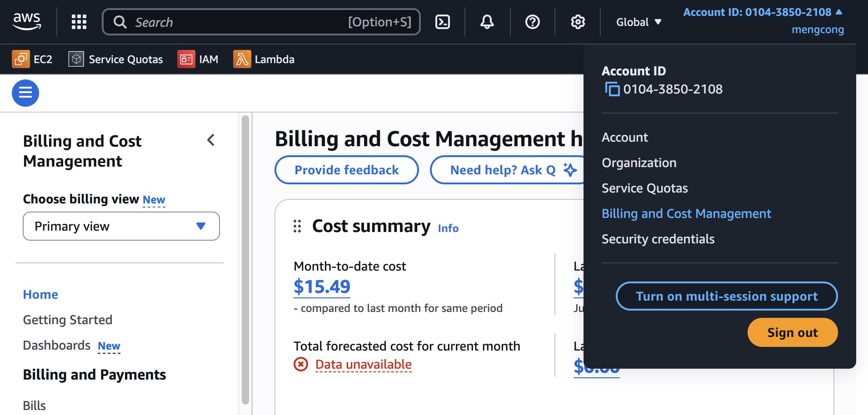Select Organization in the account menu
The image size is (868, 415).
coord(639,163)
